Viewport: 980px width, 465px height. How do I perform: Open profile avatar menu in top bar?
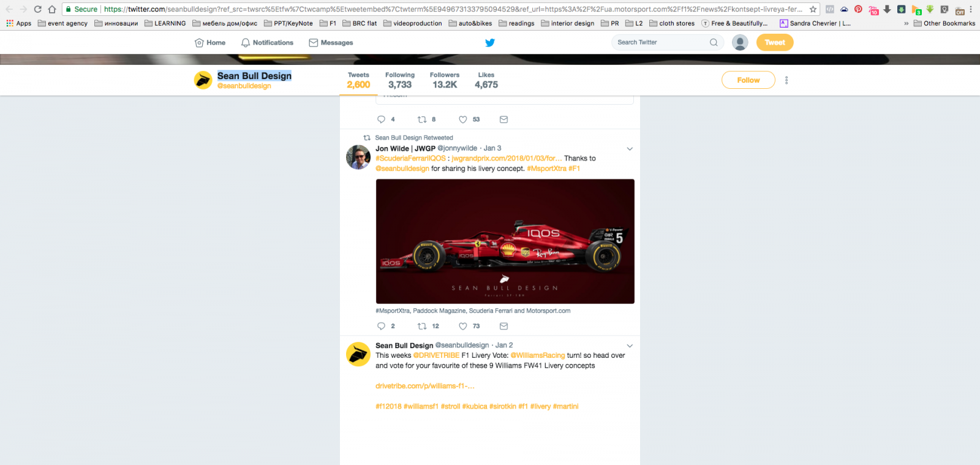740,42
